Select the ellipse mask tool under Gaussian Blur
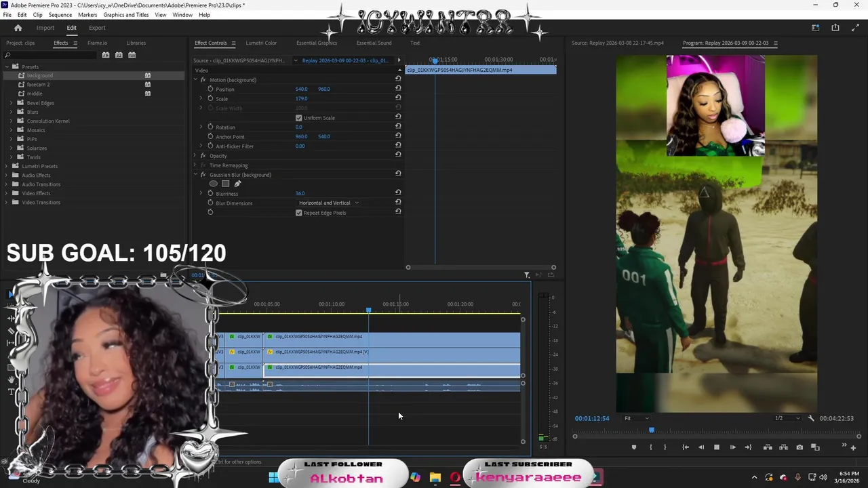 pyautogui.click(x=214, y=184)
